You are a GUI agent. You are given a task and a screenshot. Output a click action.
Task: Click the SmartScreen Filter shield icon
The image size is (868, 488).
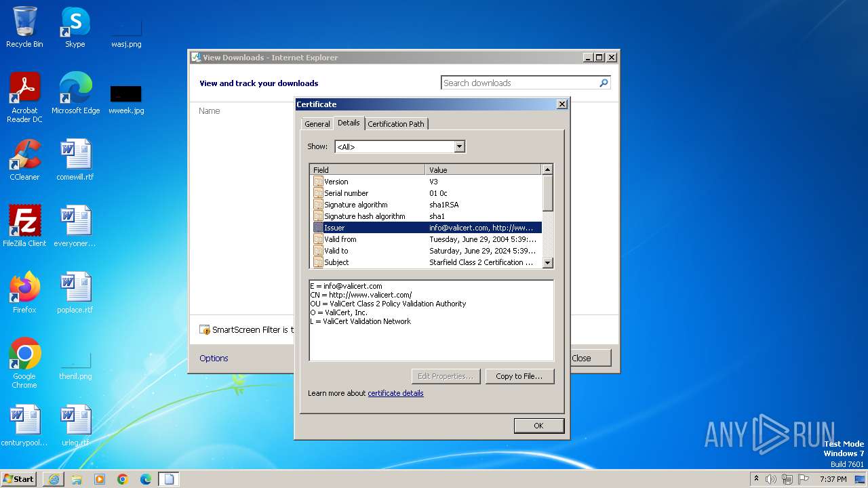tap(205, 330)
